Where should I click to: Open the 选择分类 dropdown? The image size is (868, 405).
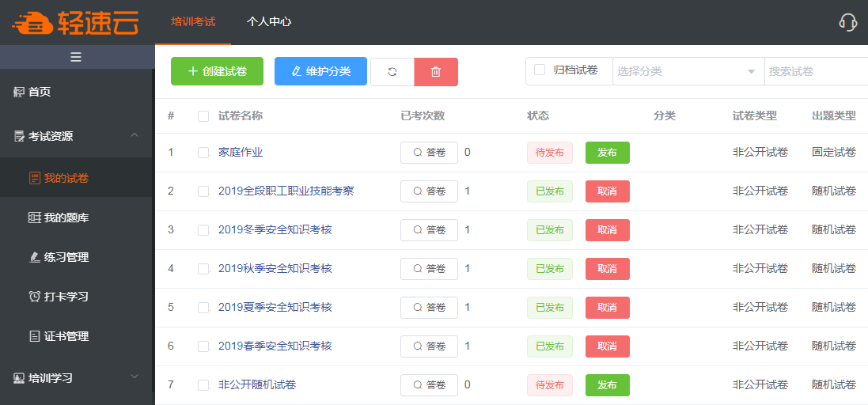(x=685, y=71)
